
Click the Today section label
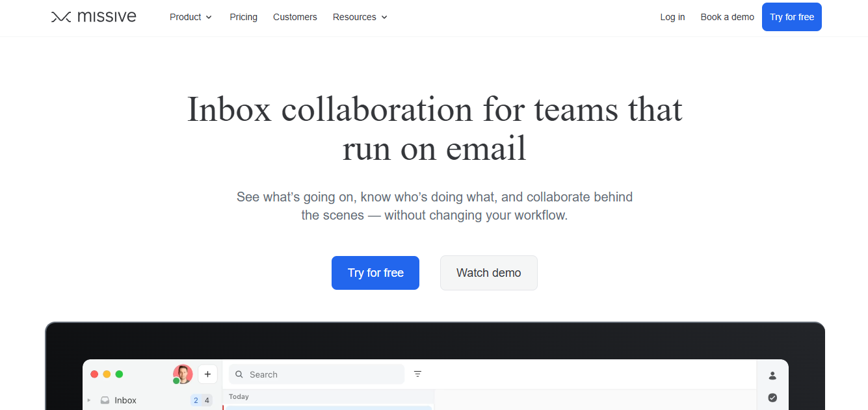point(239,396)
